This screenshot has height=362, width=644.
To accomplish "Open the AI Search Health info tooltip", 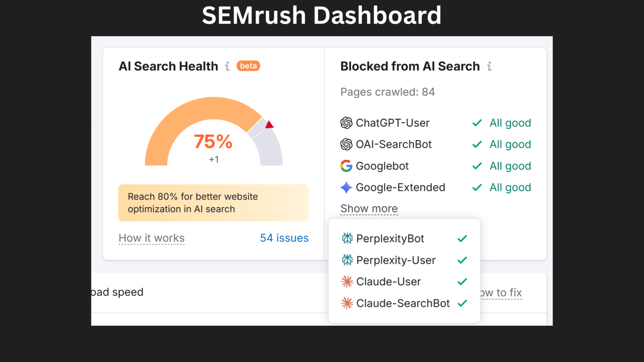I will (x=227, y=66).
